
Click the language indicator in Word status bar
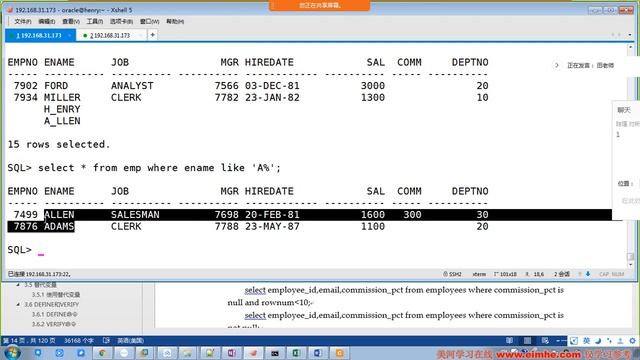[130, 340]
